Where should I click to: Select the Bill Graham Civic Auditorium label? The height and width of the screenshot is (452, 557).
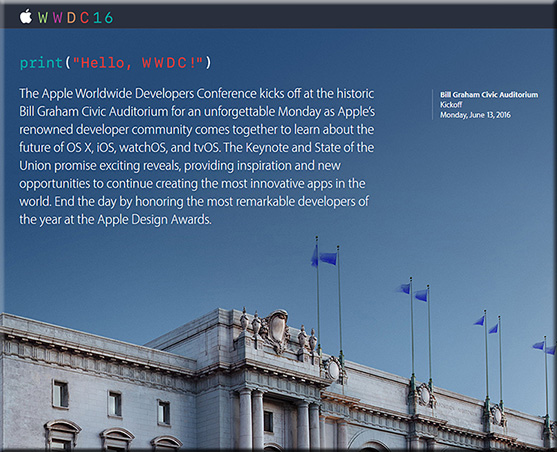click(x=489, y=95)
